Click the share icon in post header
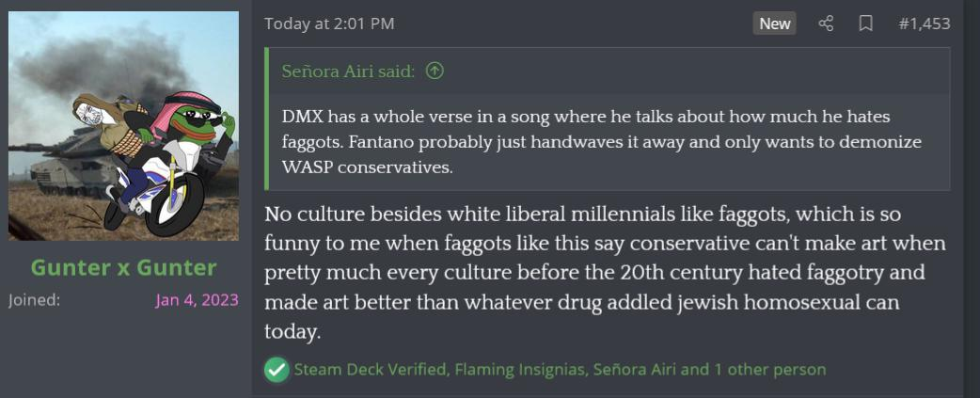Image resolution: width=980 pixels, height=398 pixels. coord(826,24)
